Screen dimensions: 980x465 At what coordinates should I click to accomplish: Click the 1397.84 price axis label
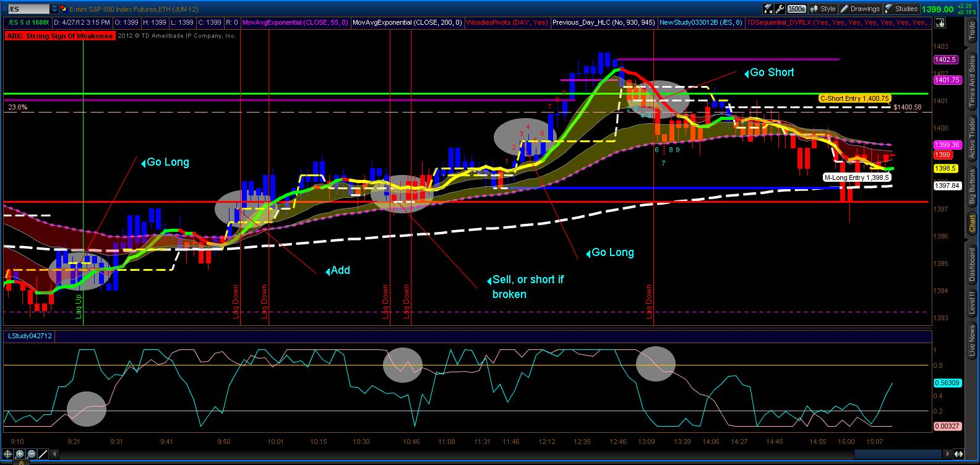coord(947,185)
